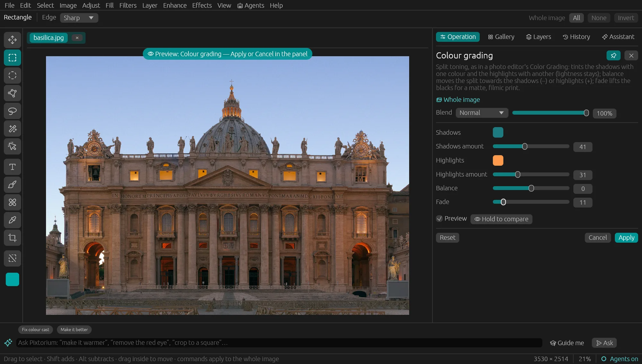Switch to the Layers tab

point(539,37)
